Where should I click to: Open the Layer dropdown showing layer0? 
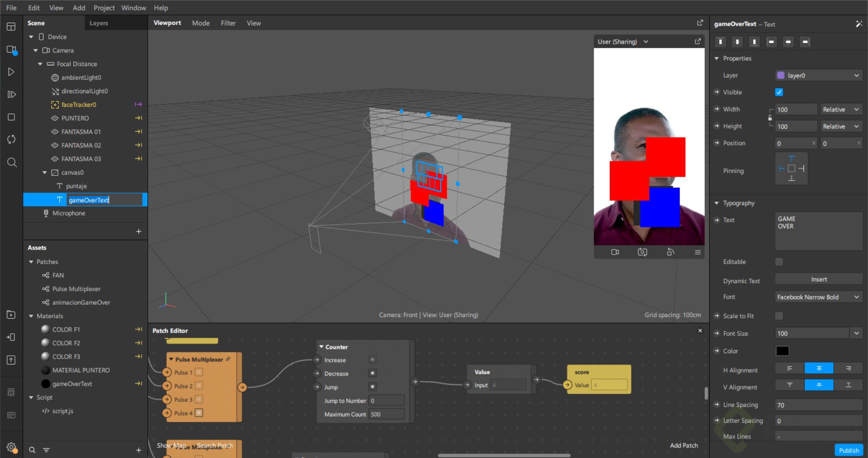tap(818, 76)
